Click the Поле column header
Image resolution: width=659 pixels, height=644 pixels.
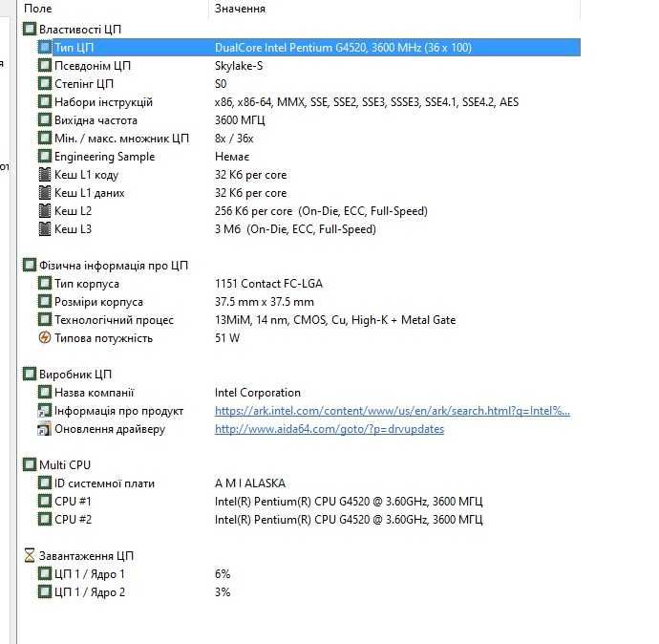(38, 8)
